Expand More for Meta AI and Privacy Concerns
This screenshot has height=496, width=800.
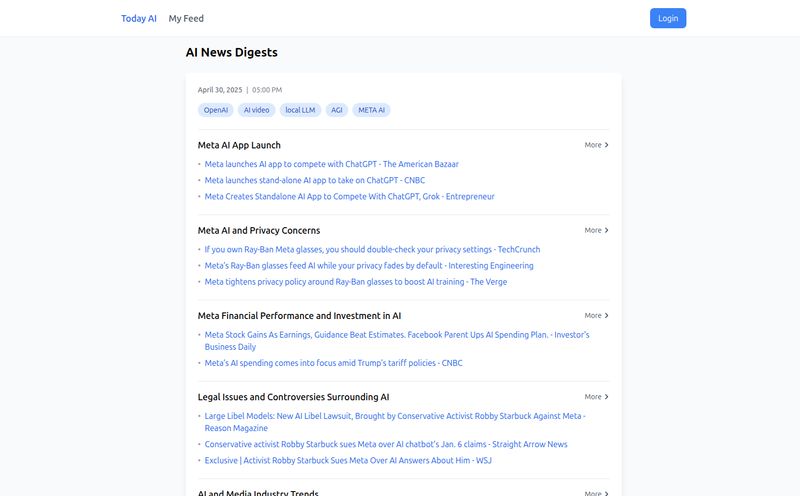click(x=596, y=230)
